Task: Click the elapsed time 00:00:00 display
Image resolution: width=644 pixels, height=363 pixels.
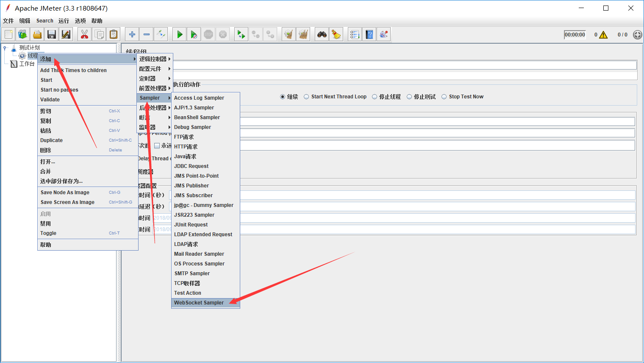Action: [575, 35]
